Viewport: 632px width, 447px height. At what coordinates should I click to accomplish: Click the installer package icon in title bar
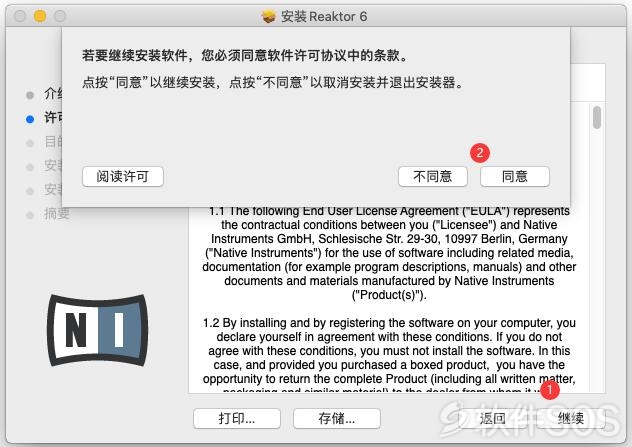268,17
